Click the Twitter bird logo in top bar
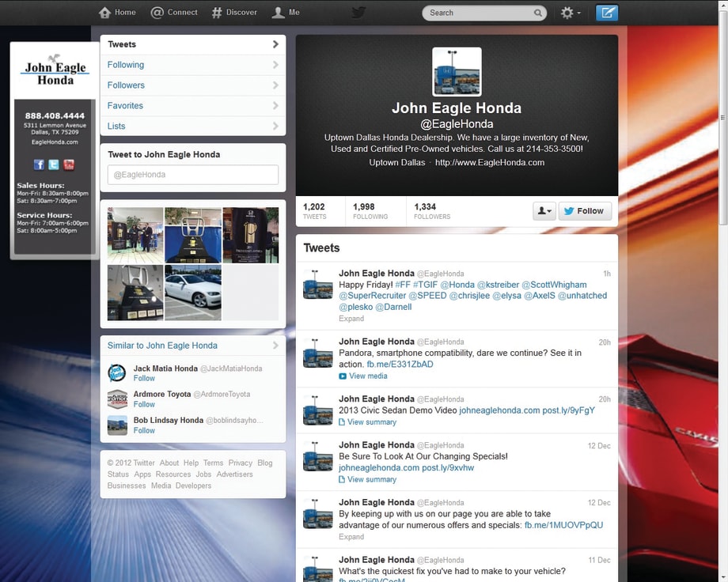 point(358,13)
